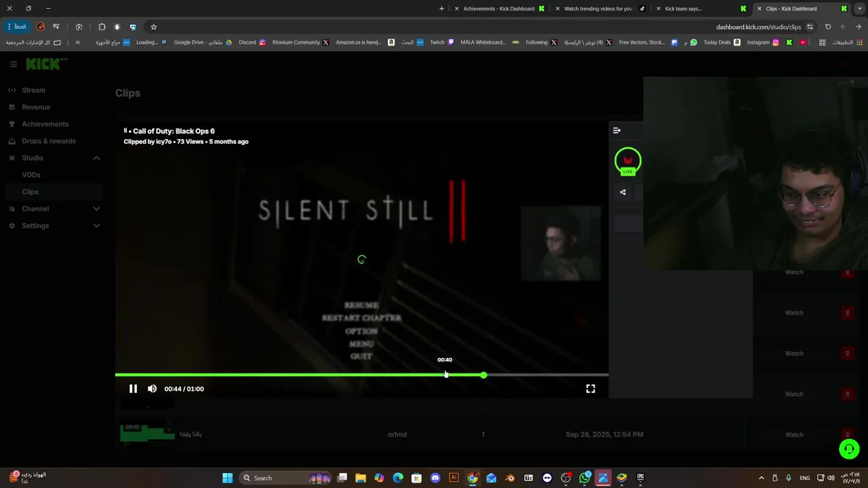Click the green progress handle knob
The height and width of the screenshot is (488, 868).
click(x=484, y=375)
